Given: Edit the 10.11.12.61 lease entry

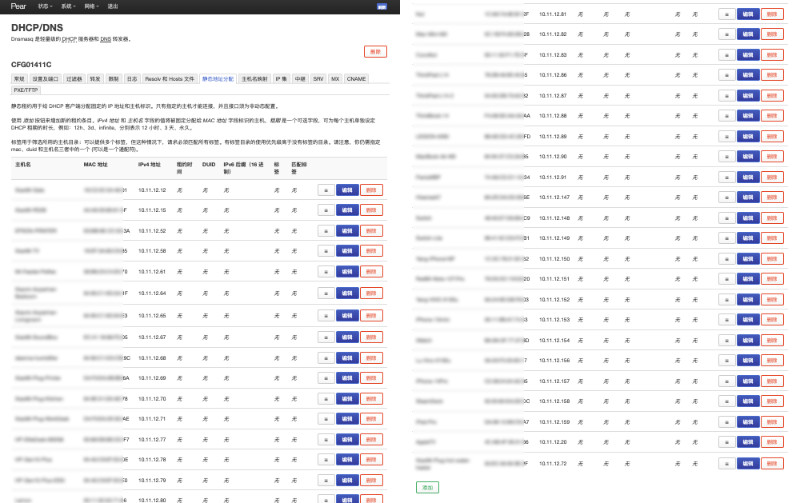Looking at the screenshot, I should coord(347,272).
